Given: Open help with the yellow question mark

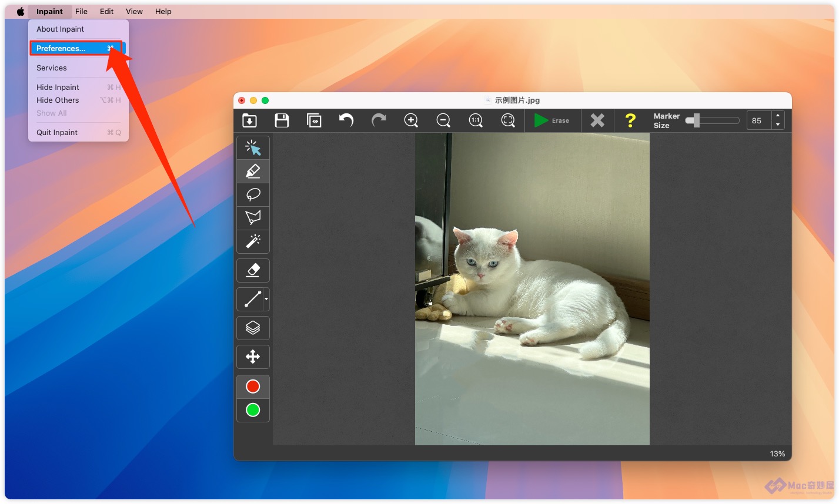Looking at the screenshot, I should click(x=630, y=120).
